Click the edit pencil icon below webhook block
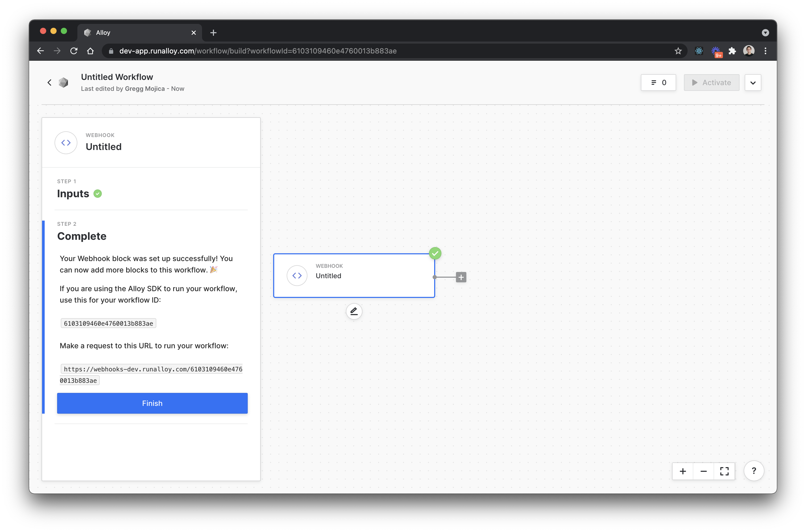Image resolution: width=806 pixels, height=532 pixels. [x=354, y=311]
